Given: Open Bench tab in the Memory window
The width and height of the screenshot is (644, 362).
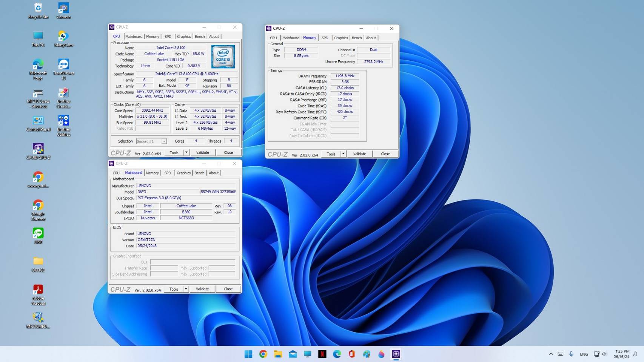Looking at the screenshot, I should click(x=357, y=38).
